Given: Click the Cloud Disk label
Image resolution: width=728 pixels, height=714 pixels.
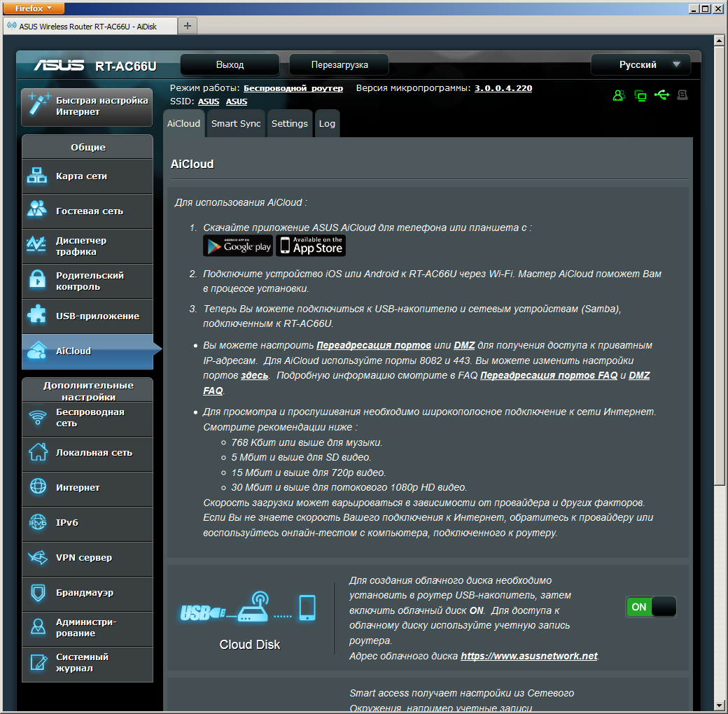Looking at the screenshot, I should coord(250,645).
